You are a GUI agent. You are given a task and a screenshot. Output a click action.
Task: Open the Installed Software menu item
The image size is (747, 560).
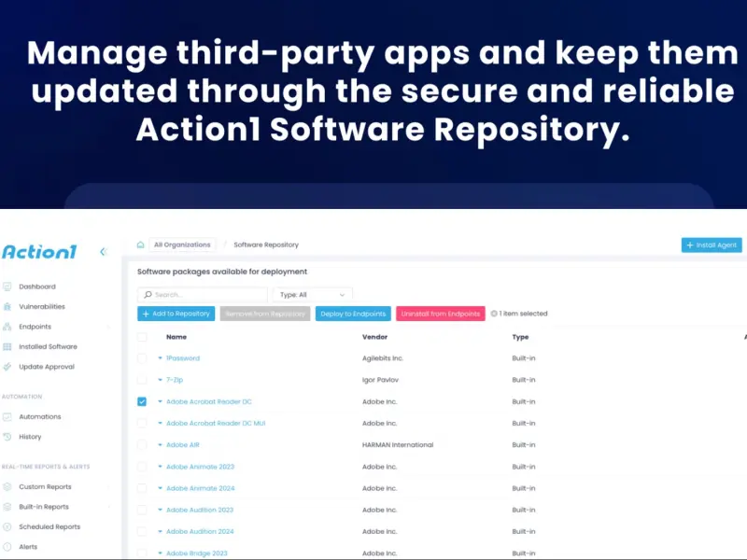(x=48, y=346)
